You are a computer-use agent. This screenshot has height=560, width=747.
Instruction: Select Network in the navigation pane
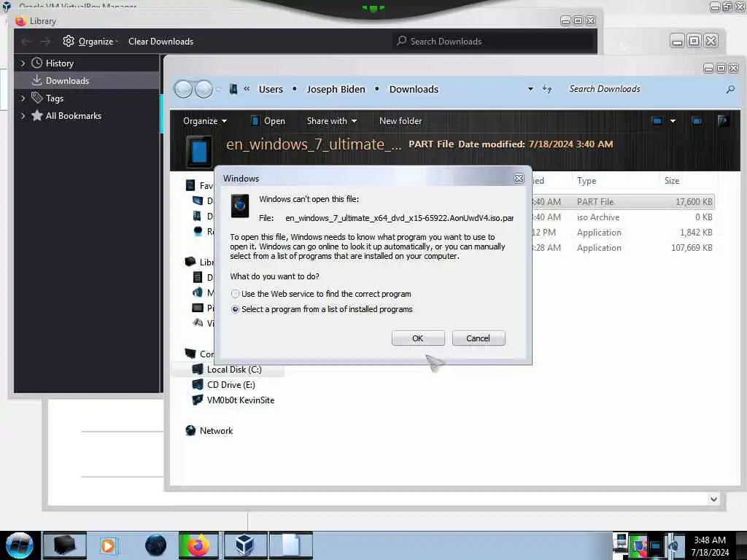point(209,430)
